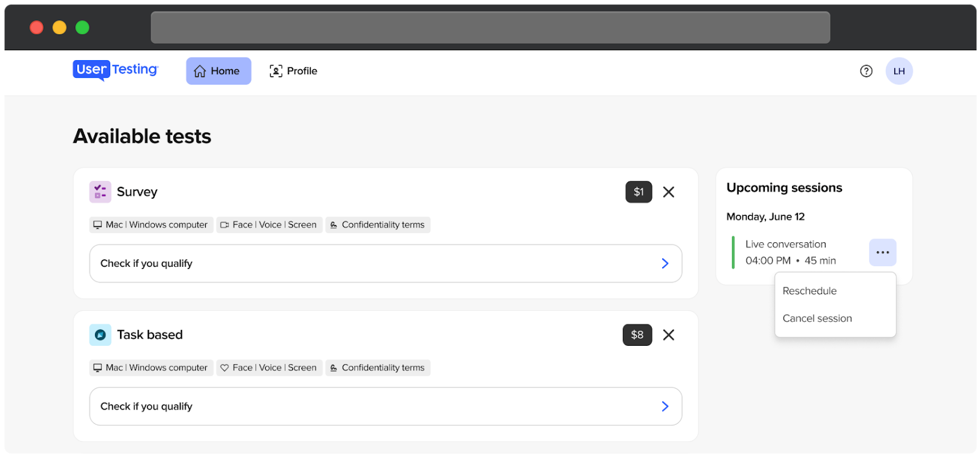Click the yellow minimize window button
The width and height of the screenshot is (980, 458).
59,28
